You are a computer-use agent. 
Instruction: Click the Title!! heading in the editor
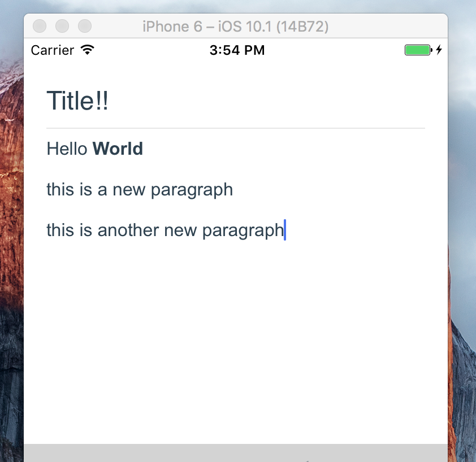tap(77, 101)
